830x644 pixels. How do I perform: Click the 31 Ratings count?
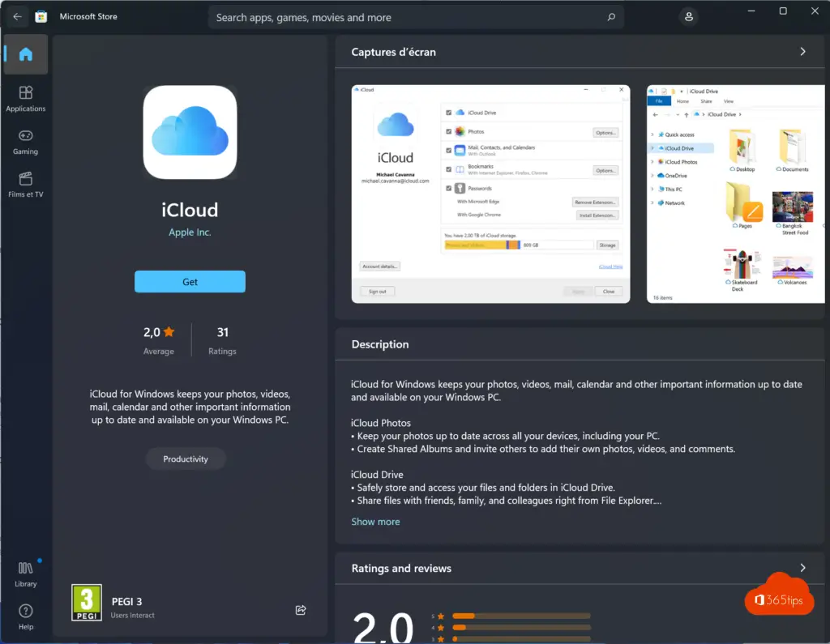[x=222, y=339]
